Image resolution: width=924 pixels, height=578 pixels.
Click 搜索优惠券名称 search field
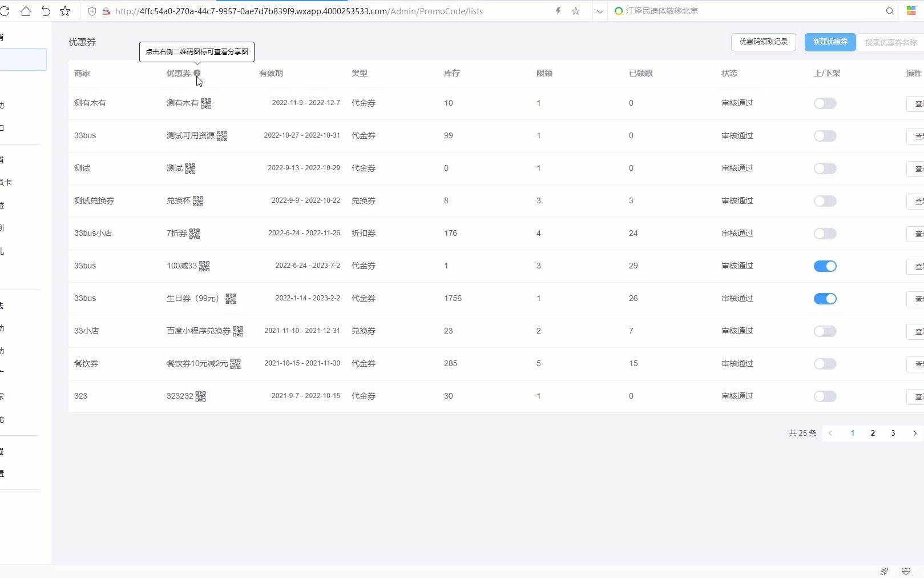click(x=890, y=42)
